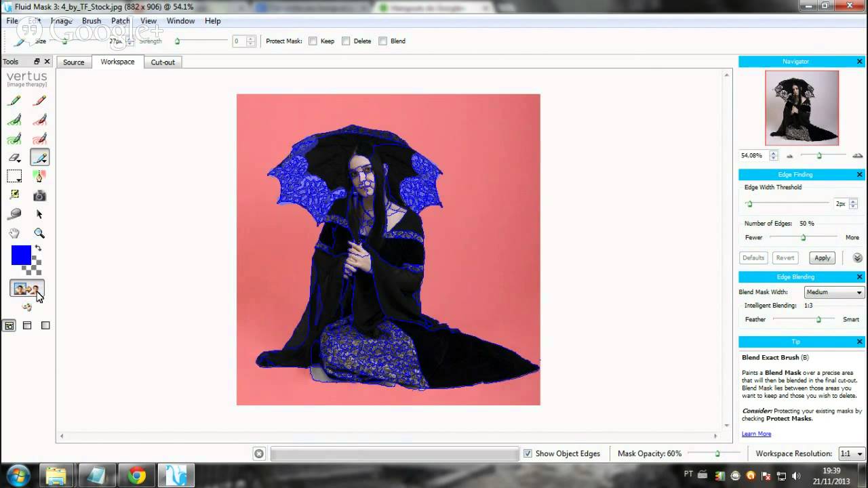868x488 pixels.
Task: Select the Workspace tab
Action: point(117,62)
